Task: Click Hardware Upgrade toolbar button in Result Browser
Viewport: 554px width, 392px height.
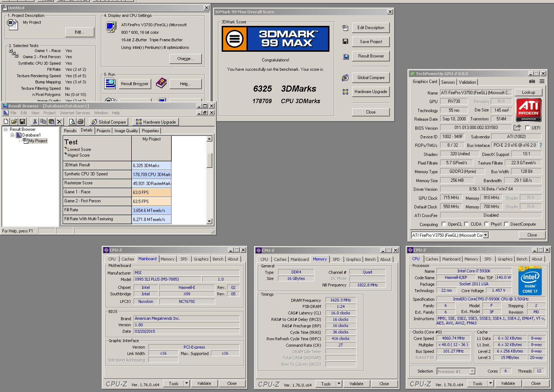Action: coord(156,122)
